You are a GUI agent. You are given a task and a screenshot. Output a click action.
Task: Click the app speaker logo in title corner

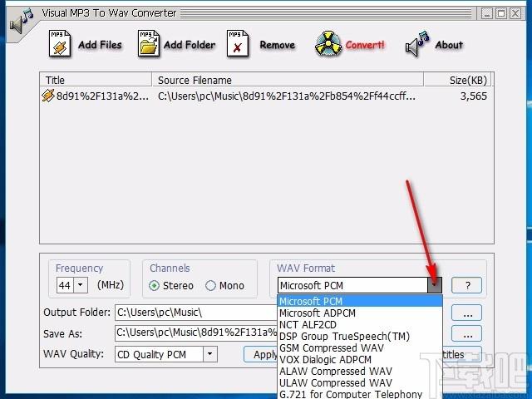[21, 22]
